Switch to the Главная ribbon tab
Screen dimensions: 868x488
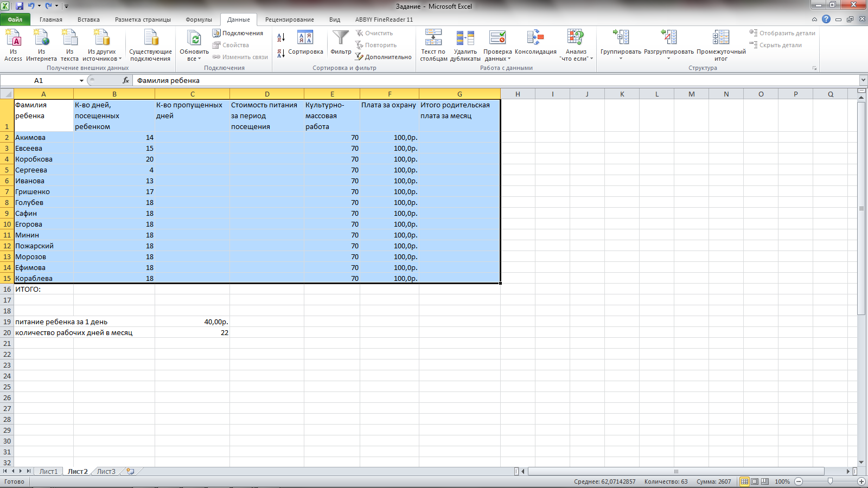click(x=51, y=20)
